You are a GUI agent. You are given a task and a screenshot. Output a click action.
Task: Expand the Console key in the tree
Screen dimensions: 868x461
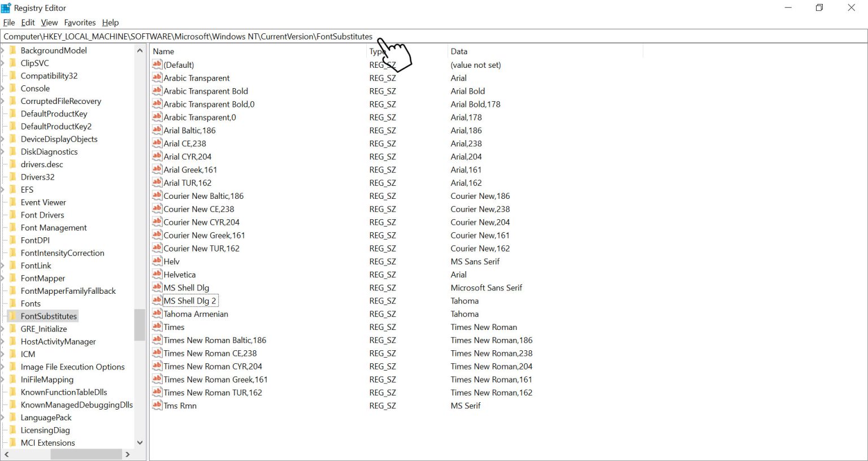click(3, 89)
